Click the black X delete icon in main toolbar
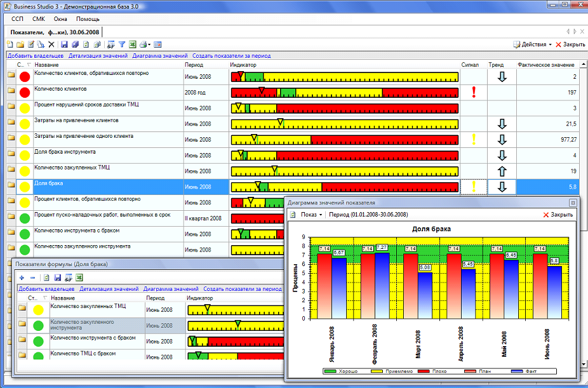The height and width of the screenshot is (388, 588). [51, 44]
